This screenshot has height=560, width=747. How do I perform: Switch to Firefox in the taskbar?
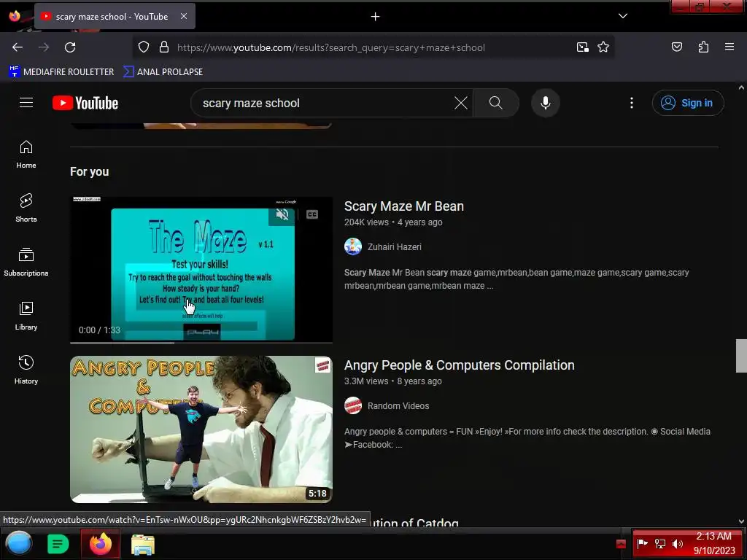pyautogui.click(x=101, y=544)
